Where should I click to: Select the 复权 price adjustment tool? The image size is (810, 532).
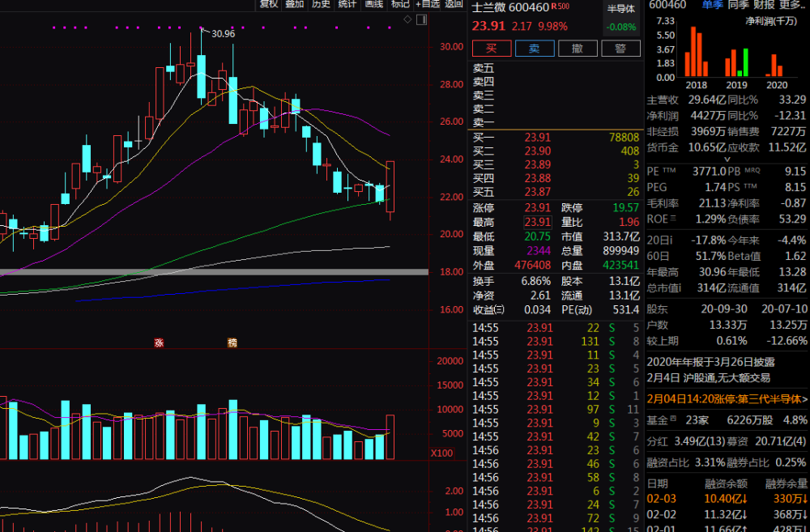click(x=270, y=4)
